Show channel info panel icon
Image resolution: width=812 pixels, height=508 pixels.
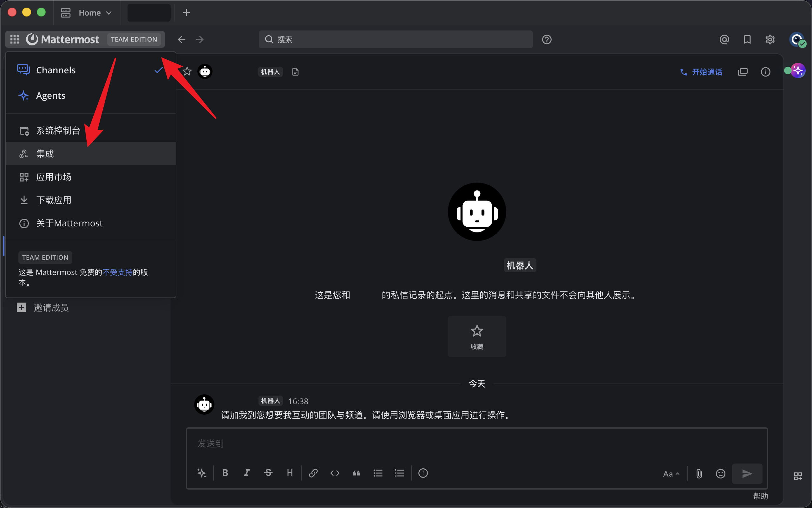766,72
